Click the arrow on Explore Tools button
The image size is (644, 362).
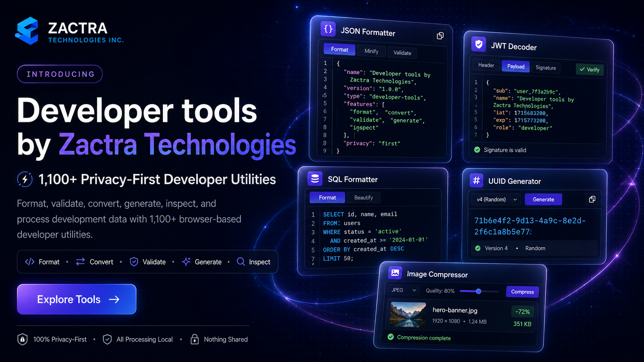(x=114, y=300)
